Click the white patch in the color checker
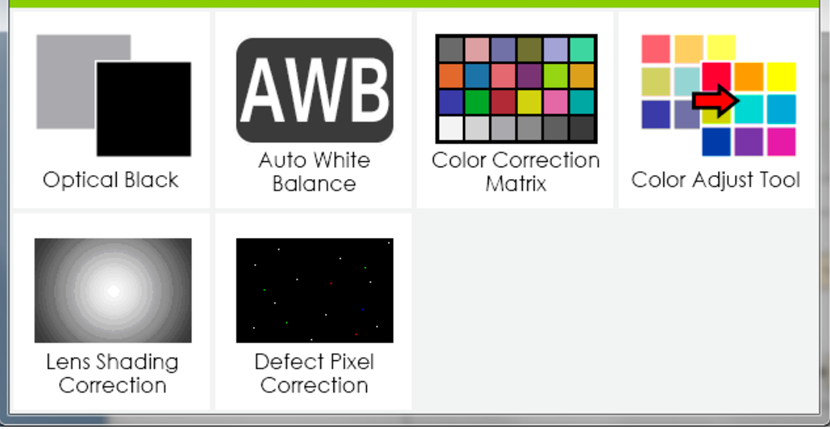This screenshot has width=830, height=429. coord(451,128)
